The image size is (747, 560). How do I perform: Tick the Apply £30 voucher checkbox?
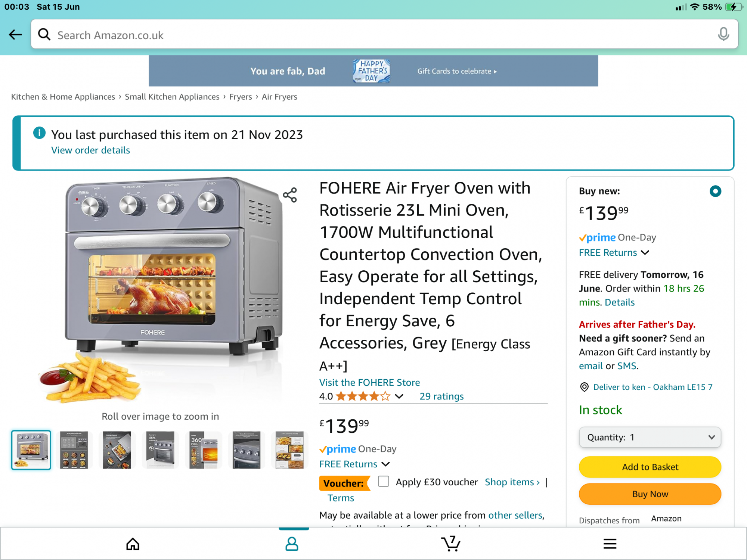coord(383,482)
